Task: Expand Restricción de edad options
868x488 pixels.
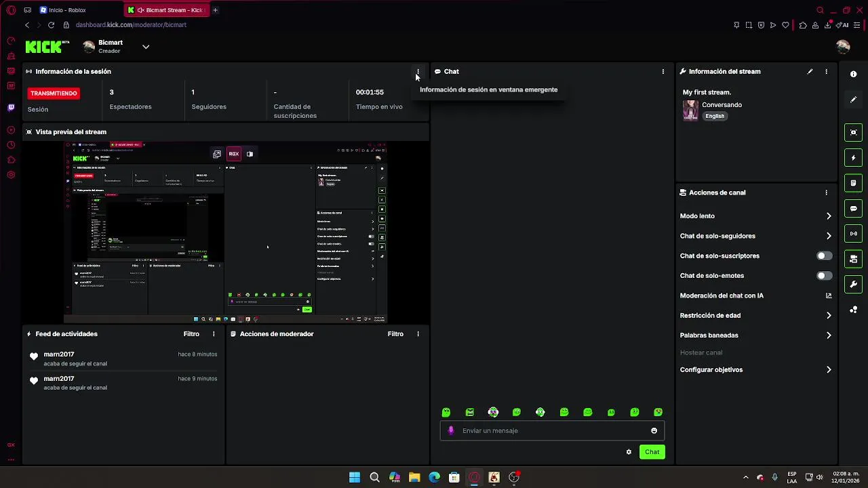Action: pos(829,315)
